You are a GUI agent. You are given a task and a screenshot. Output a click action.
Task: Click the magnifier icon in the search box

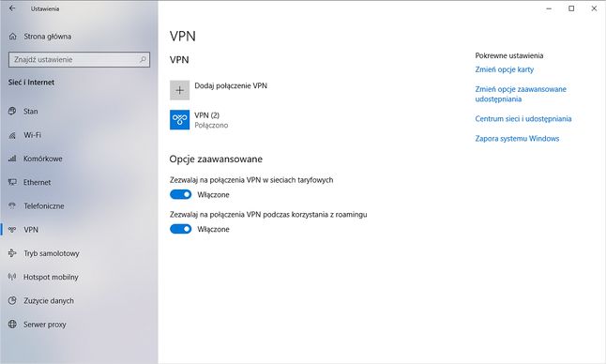pyautogui.click(x=143, y=59)
